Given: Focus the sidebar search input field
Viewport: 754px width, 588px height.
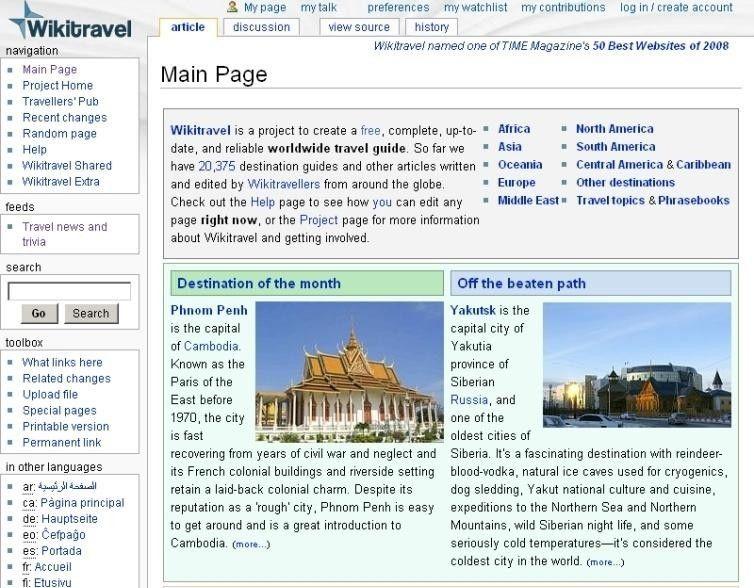Looking at the screenshot, I should tap(69, 291).
